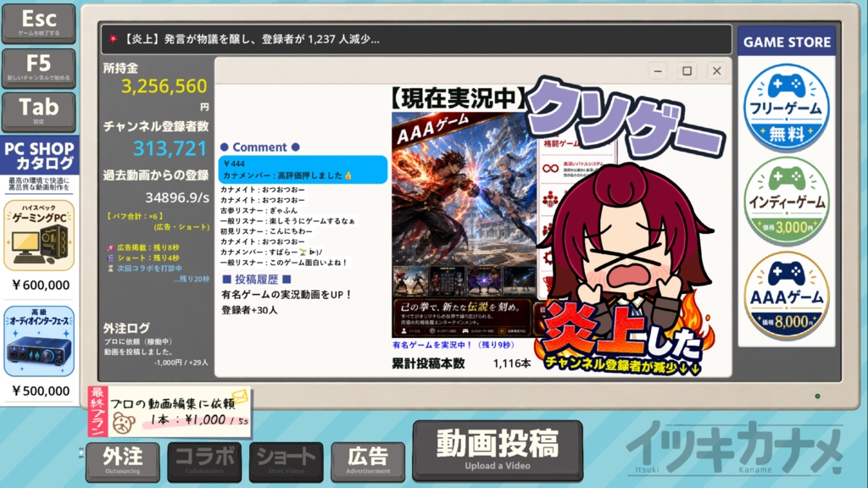Viewport: 868px width, 488px height.
Task: Click the green monitor power LED
Action: pyautogui.click(x=817, y=396)
